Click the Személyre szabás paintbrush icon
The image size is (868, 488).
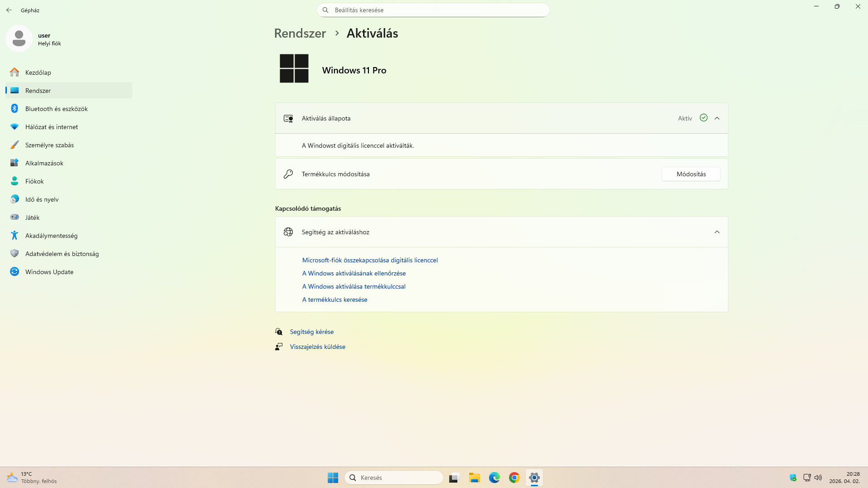click(15, 145)
